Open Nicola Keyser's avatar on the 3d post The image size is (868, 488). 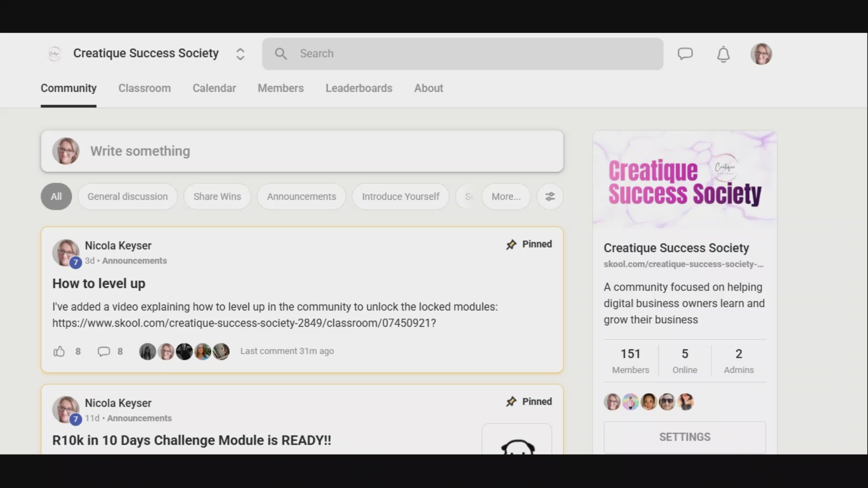(x=66, y=253)
